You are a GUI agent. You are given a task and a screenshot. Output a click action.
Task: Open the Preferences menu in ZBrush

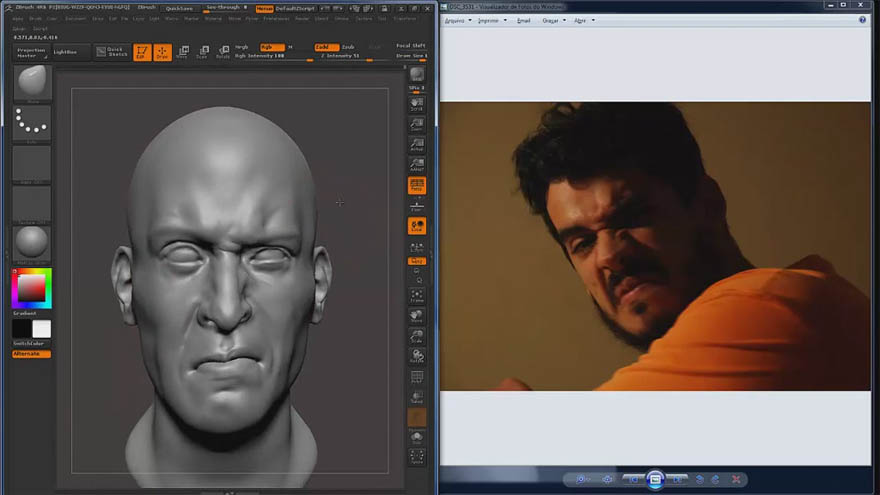[276, 19]
